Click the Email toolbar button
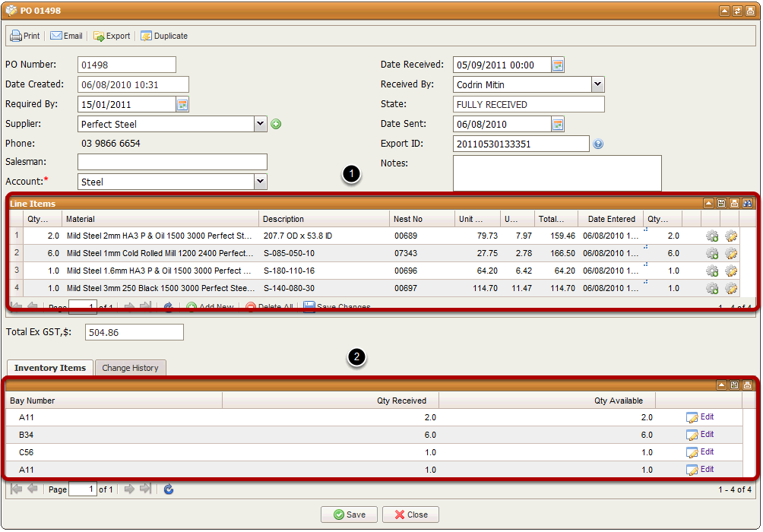 pyautogui.click(x=66, y=36)
